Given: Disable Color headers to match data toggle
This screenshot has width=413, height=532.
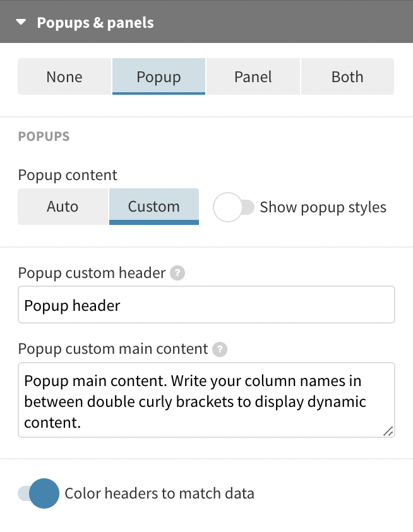Looking at the screenshot, I should click(x=39, y=493).
